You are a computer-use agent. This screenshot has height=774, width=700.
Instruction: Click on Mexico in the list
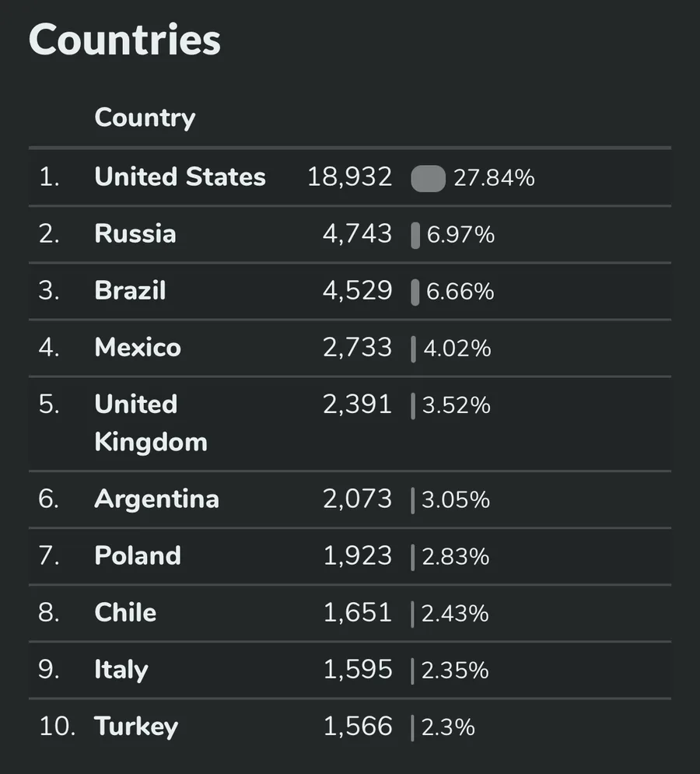(x=138, y=348)
